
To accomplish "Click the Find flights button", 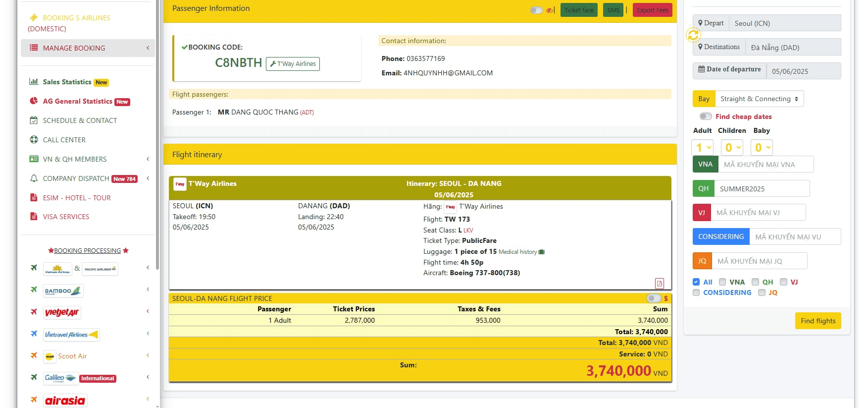I will click(818, 321).
